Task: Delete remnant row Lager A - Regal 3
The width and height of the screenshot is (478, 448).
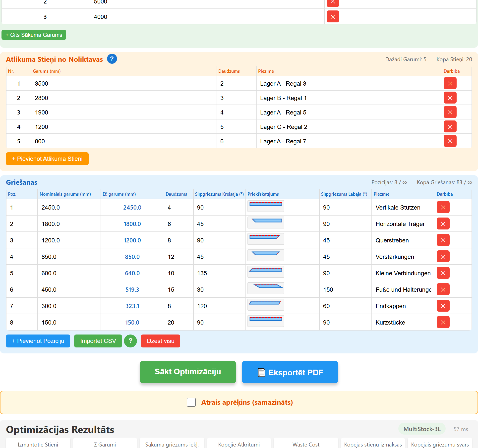Action: (x=450, y=83)
